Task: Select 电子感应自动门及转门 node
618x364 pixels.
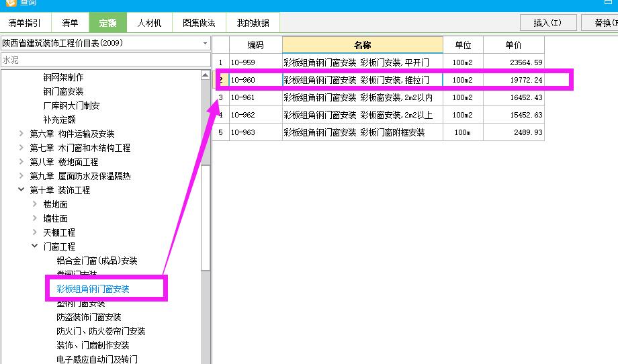Action: tap(97, 359)
